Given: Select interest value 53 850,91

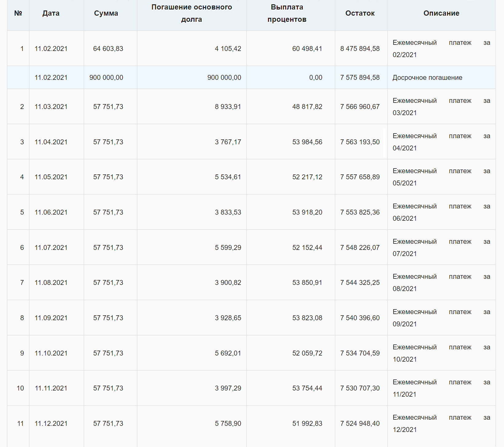Looking at the screenshot, I should click(307, 282).
